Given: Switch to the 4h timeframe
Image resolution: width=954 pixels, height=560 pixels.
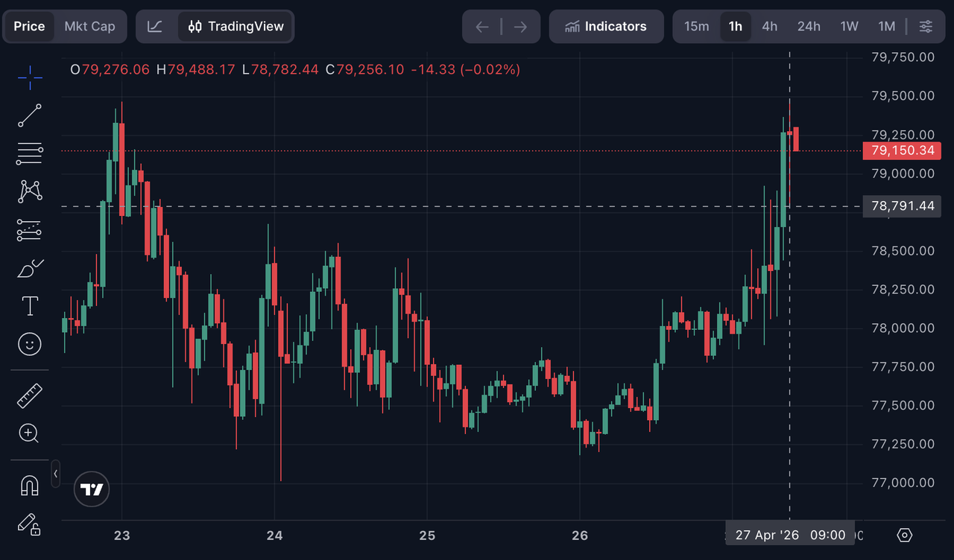Looking at the screenshot, I should (769, 27).
